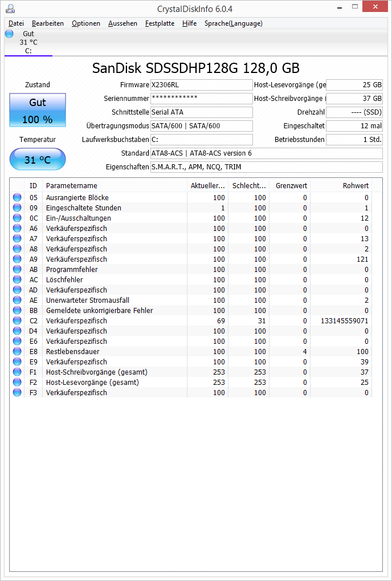The height and width of the screenshot is (581, 392).
Task: Click Host-Lesevorgänge value 25 GB
Action: tap(354, 85)
